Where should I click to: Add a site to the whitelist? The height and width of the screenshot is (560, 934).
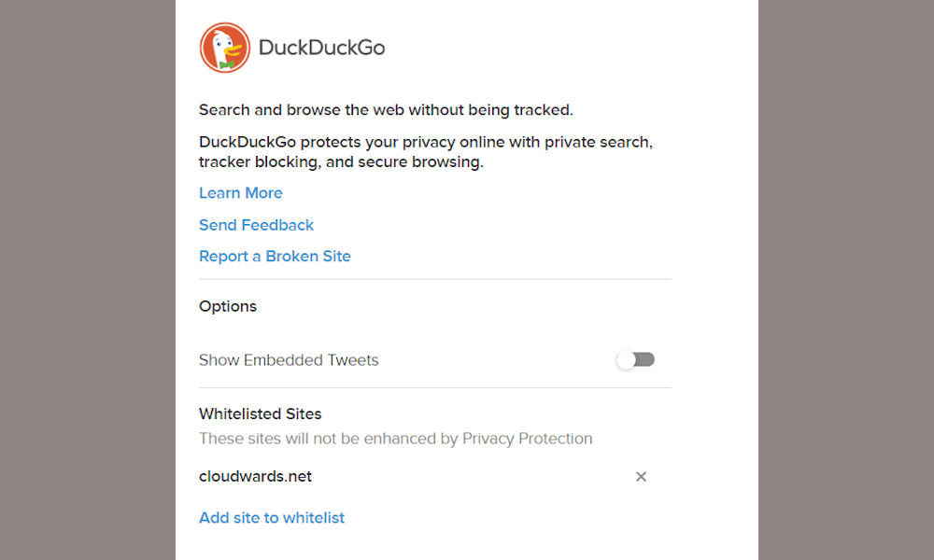(x=271, y=517)
